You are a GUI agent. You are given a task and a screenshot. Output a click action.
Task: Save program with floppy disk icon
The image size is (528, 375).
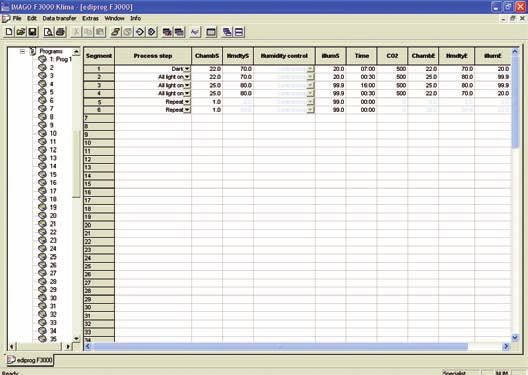tap(32, 32)
